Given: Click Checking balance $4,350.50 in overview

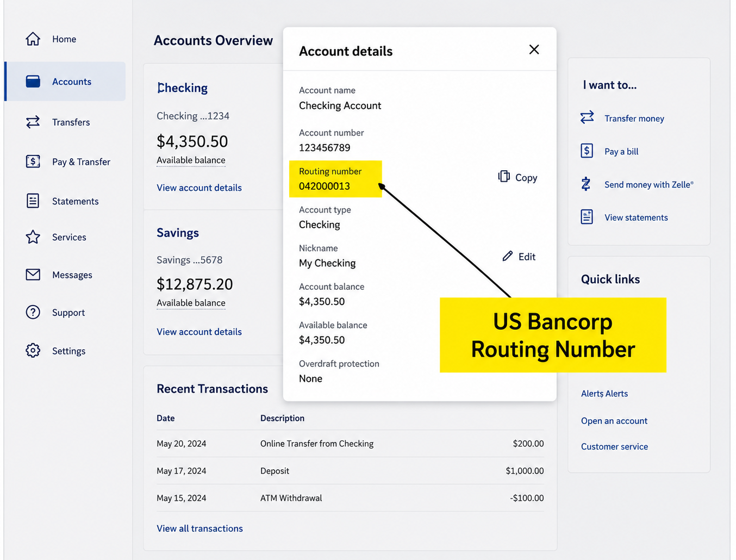Looking at the screenshot, I should pos(192,141).
